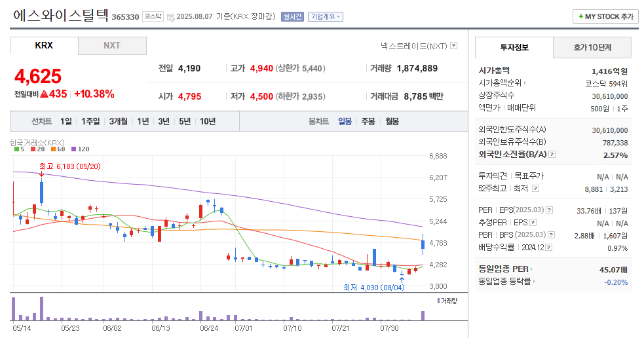The image size is (644, 338).
Task: Click the 외국인보유주식수 value 787,338
Action: click(615, 143)
